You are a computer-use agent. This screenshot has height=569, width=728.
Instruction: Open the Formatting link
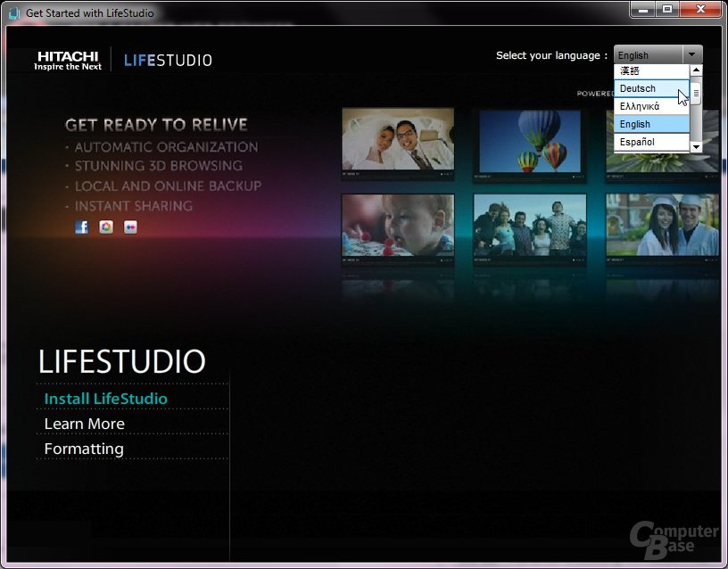pyautogui.click(x=84, y=449)
